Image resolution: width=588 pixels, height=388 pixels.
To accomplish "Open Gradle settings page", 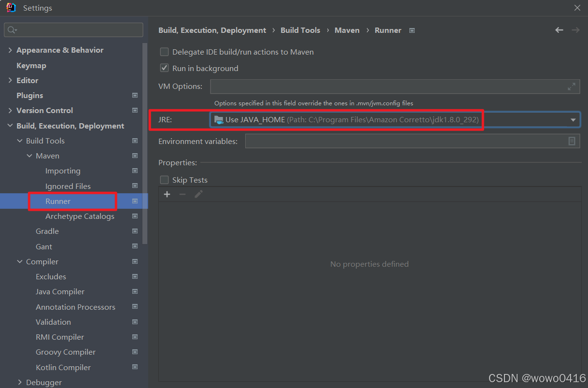I will coord(47,231).
